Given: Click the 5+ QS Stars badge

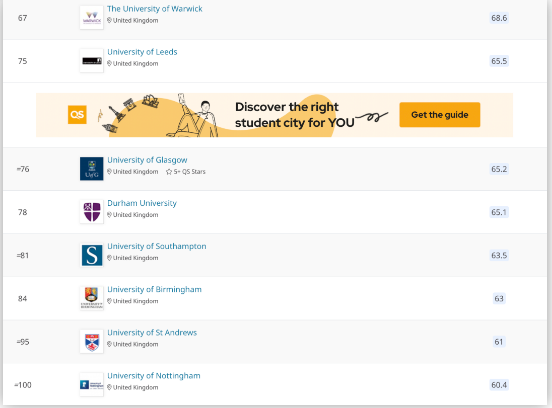Looking at the screenshot, I should 186,172.
